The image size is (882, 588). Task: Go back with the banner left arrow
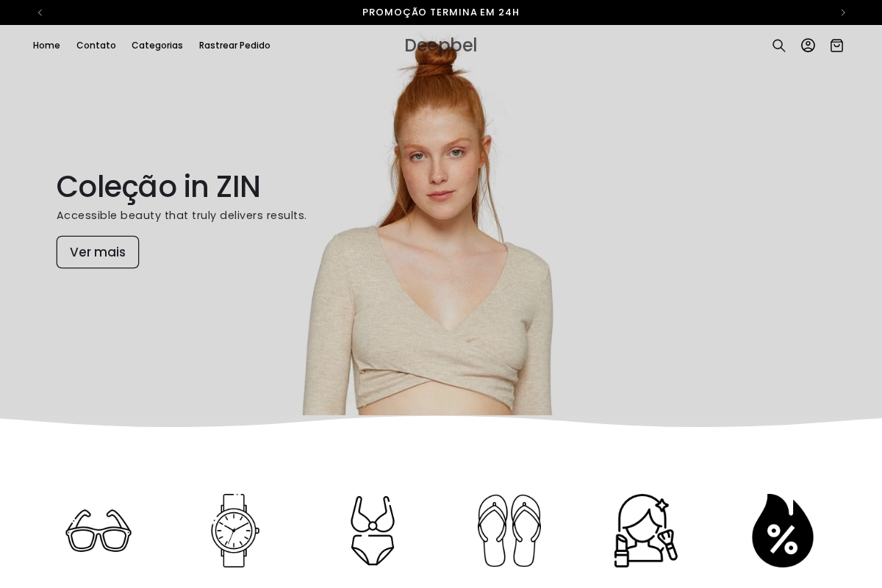point(40,12)
